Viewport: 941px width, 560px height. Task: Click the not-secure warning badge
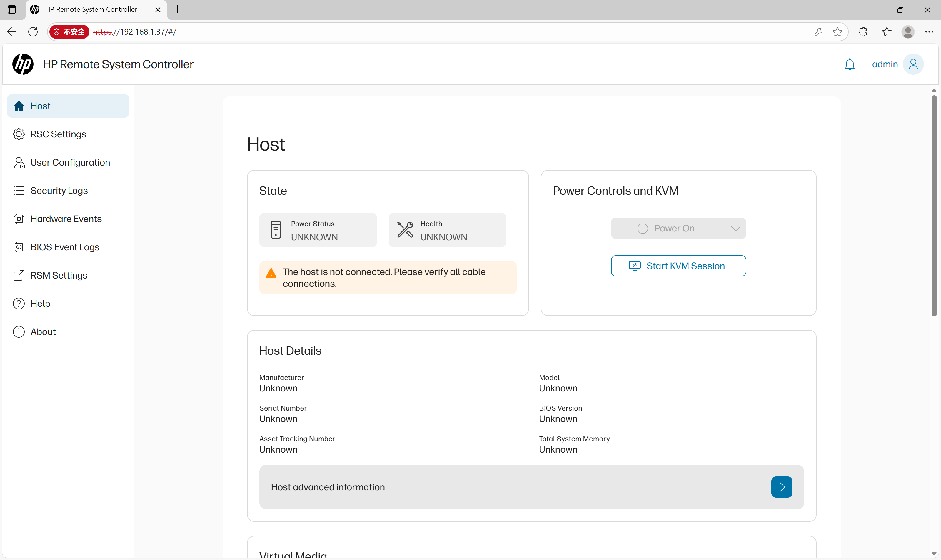tap(69, 32)
